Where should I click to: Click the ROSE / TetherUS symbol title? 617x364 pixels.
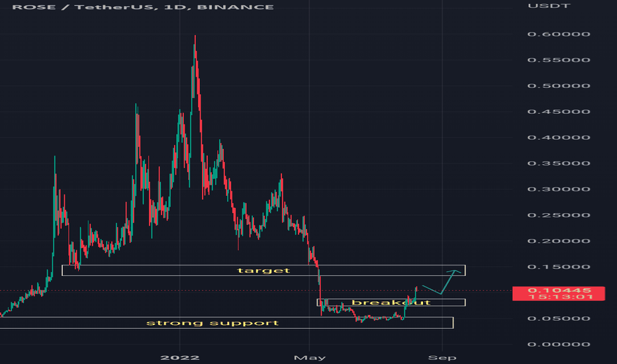143,7
